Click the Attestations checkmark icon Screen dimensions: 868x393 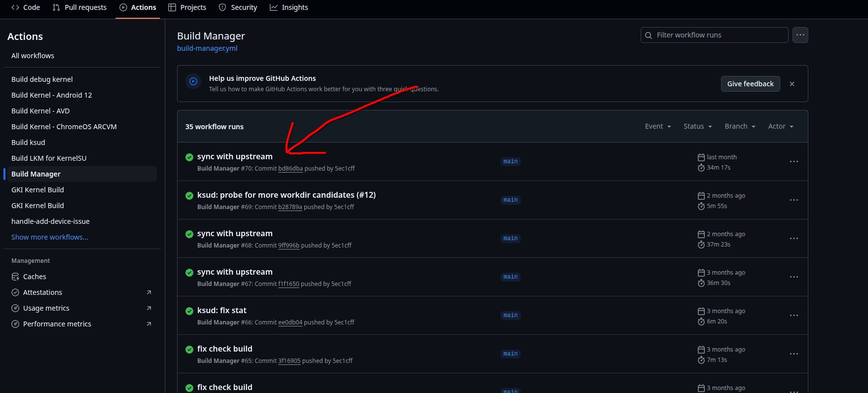15,292
